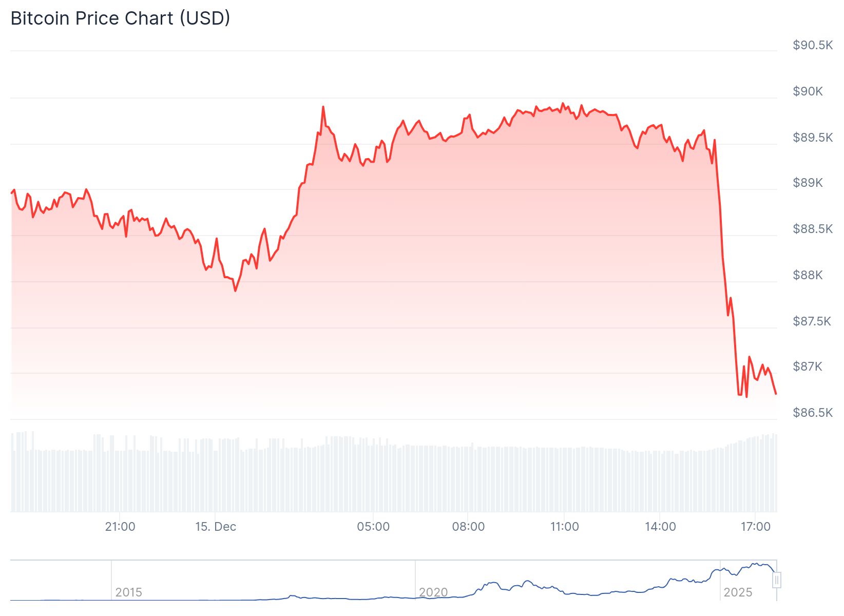Click the 17:00 time axis label
Image resolution: width=844 pixels, height=616 pixels.
755,527
